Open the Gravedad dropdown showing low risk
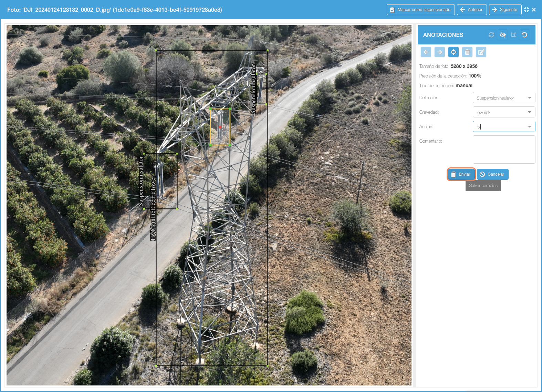This screenshot has height=392, width=542. coord(504,112)
